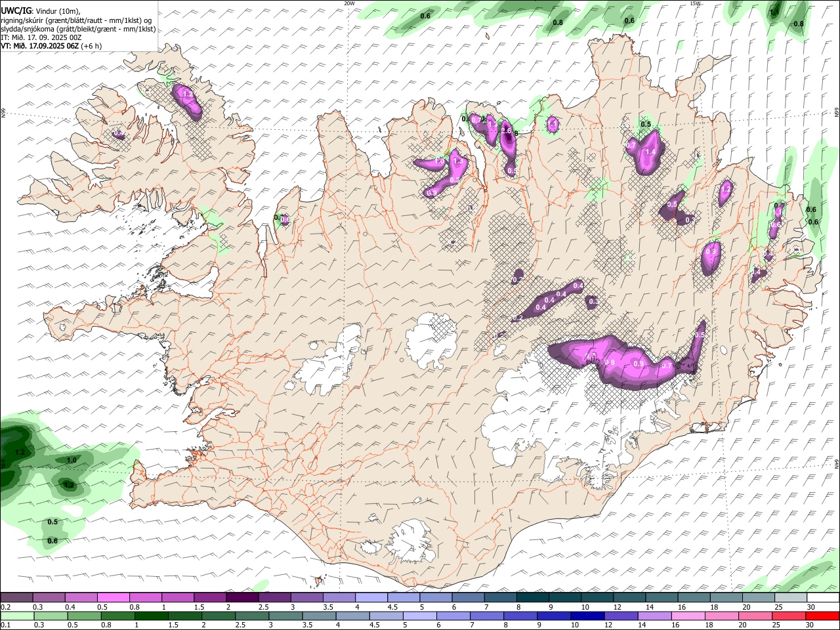
Task: Pick the 12–14 purple swatch in the lower legend row
Action: coord(621,616)
